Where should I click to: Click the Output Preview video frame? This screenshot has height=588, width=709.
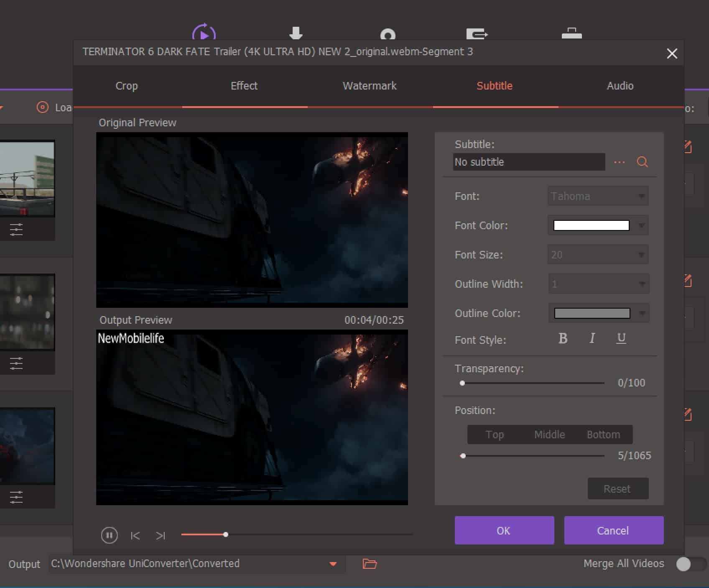[252, 417]
